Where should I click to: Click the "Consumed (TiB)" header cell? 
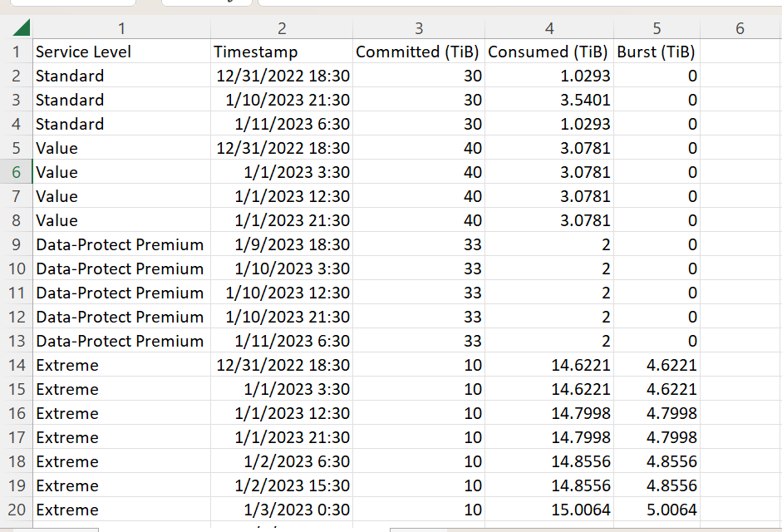pos(549,52)
